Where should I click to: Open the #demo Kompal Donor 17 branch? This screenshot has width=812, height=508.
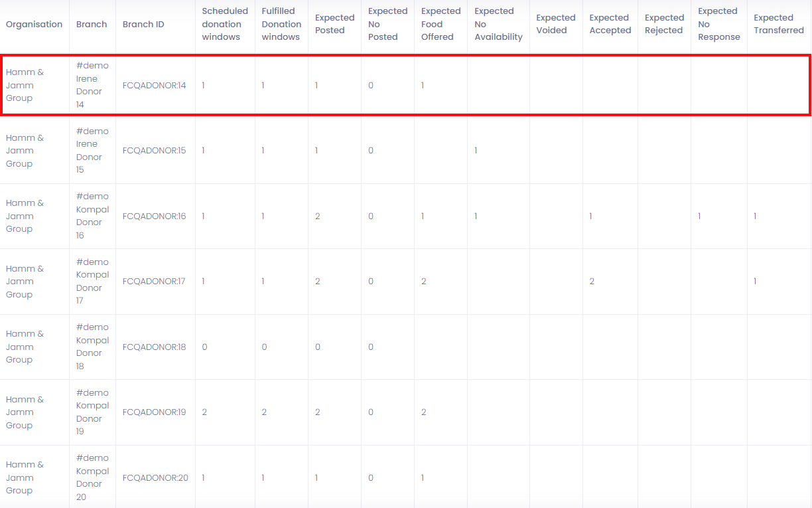click(92, 281)
